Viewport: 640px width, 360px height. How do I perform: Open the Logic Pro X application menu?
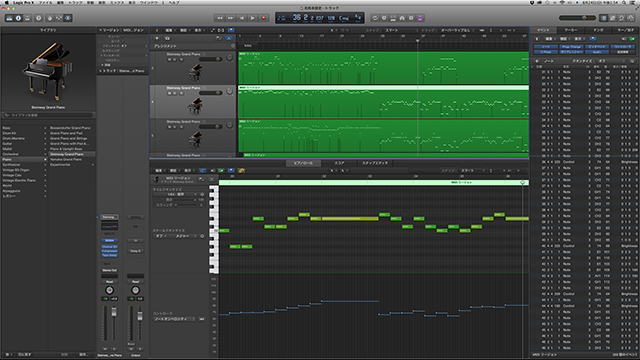coord(24,2)
